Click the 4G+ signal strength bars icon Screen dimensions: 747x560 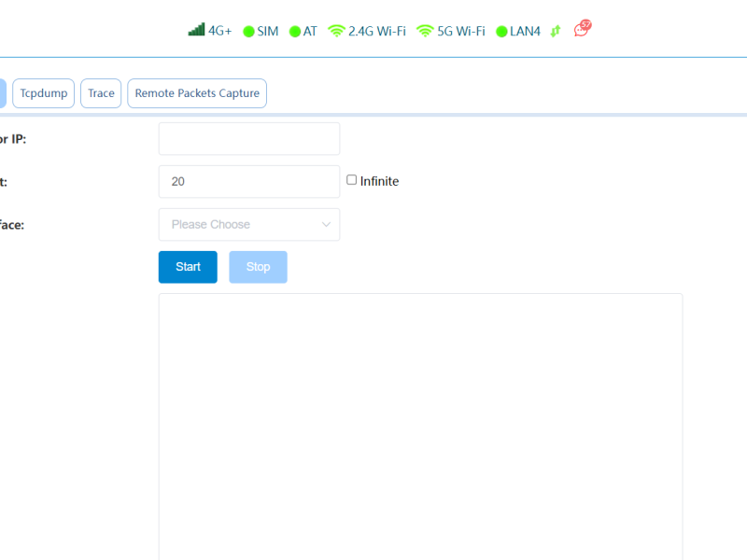pyautogui.click(x=196, y=30)
